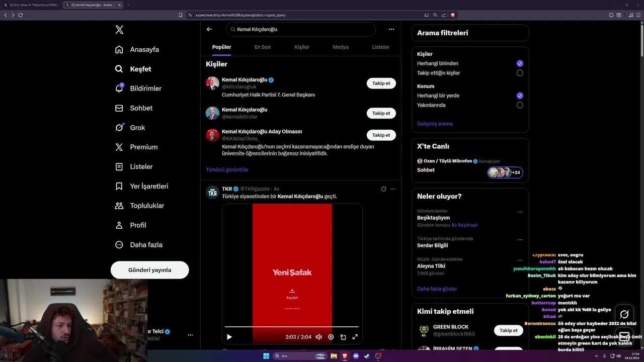Switch to the Medya tab
Image resolution: width=644 pixels, height=362 pixels.
[341, 47]
